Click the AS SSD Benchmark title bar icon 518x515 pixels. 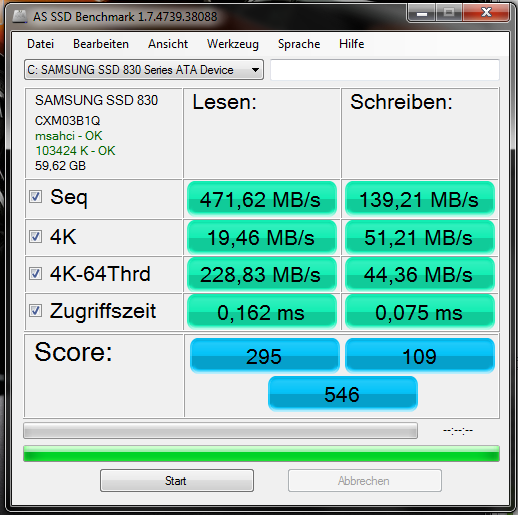[19, 17]
